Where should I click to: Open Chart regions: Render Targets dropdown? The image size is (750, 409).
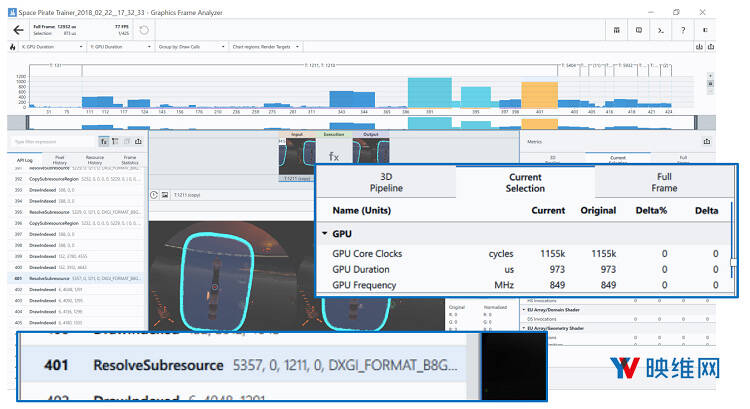coord(265,47)
